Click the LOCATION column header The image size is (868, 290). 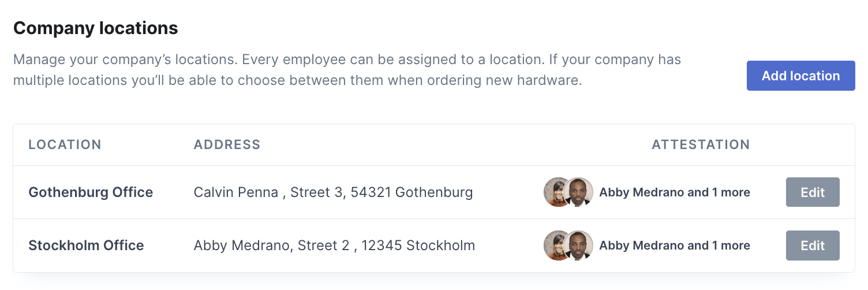[65, 144]
